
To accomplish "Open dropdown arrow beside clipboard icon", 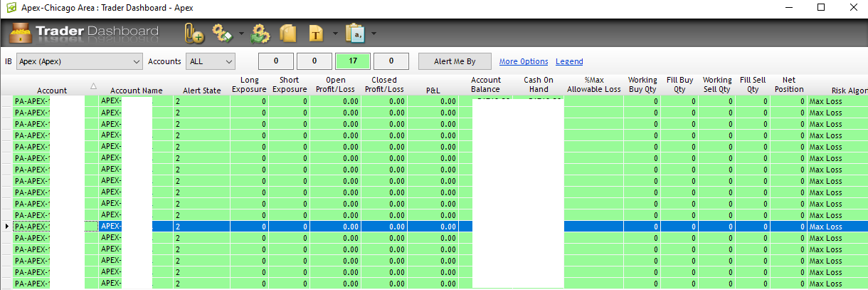I will point(374,33).
